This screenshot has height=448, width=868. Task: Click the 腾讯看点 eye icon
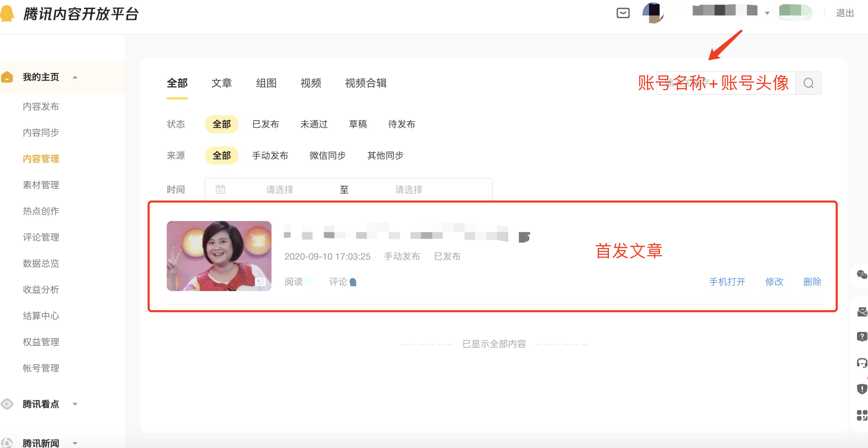click(x=7, y=404)
